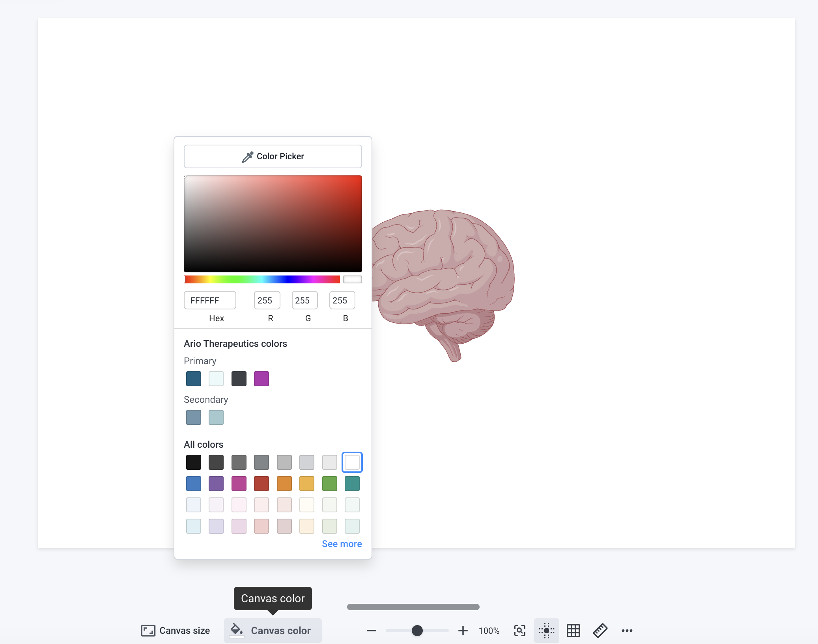Image resolution: width=818 pixels, height=644 pixels.
Task: Click the zoom level slider handle
Action: 417,631
